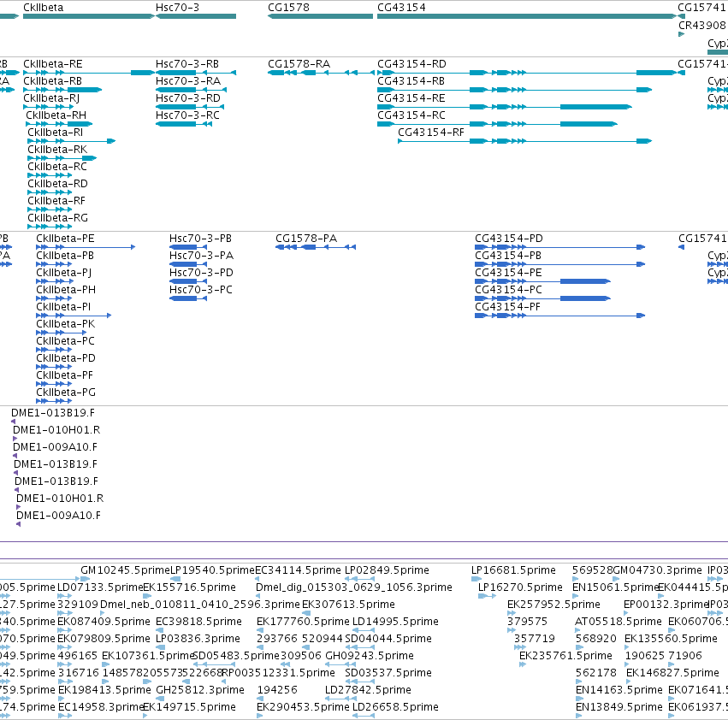This screenshot has width=728, height=720.
Task: Click EST label GH09243.5prime
Action: [x=370, y=656]
